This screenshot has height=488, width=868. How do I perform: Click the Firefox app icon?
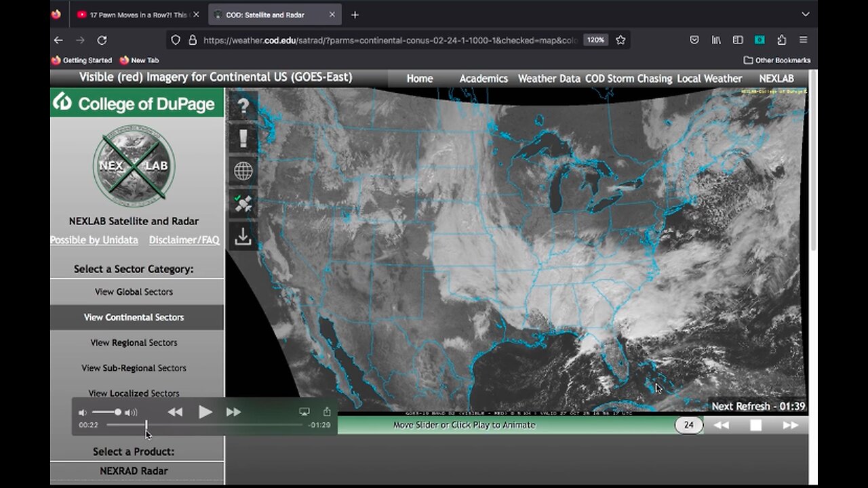coord(56,14)
